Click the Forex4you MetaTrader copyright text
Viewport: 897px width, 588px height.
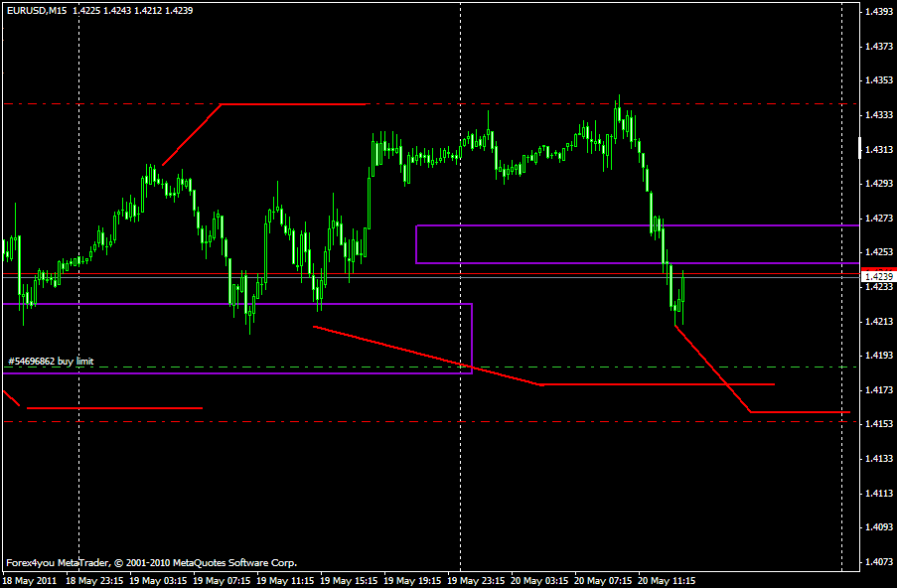(x=152, y=563)
